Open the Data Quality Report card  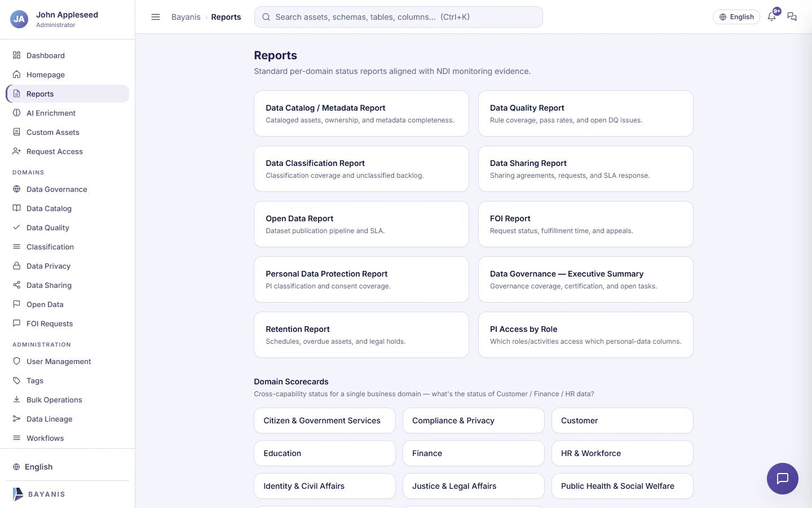(x=586, y=113)
